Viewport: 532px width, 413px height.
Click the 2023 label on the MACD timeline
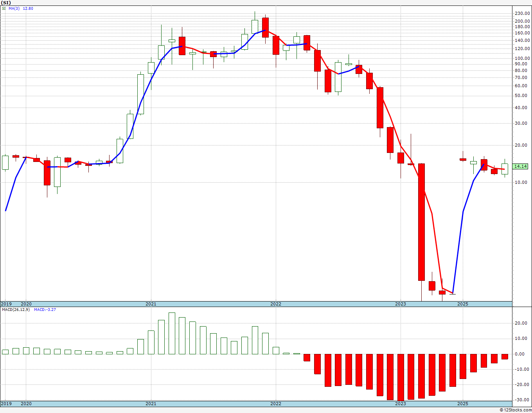(401, 404)
